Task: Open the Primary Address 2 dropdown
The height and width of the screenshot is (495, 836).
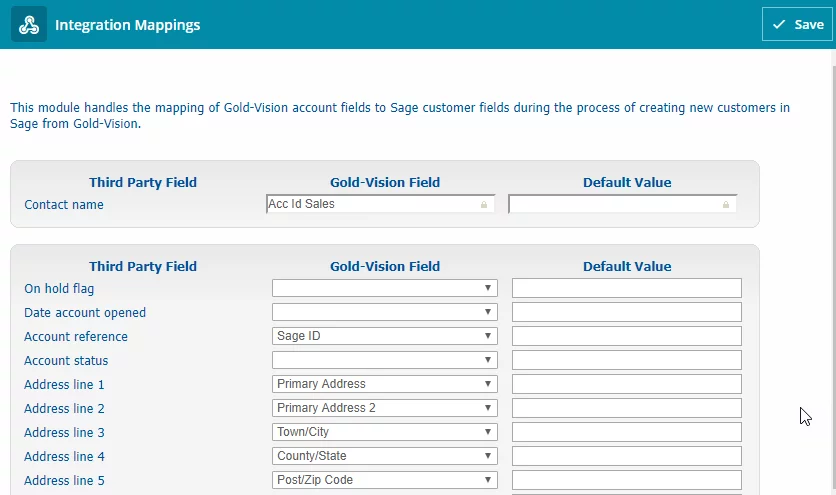Action: coord(384,408)
